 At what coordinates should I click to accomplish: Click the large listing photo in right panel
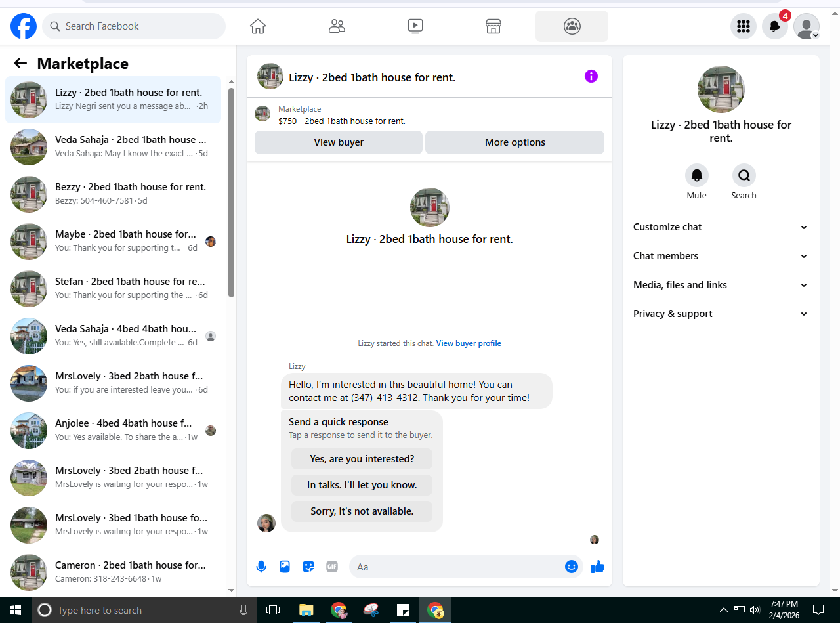[721, 89]
